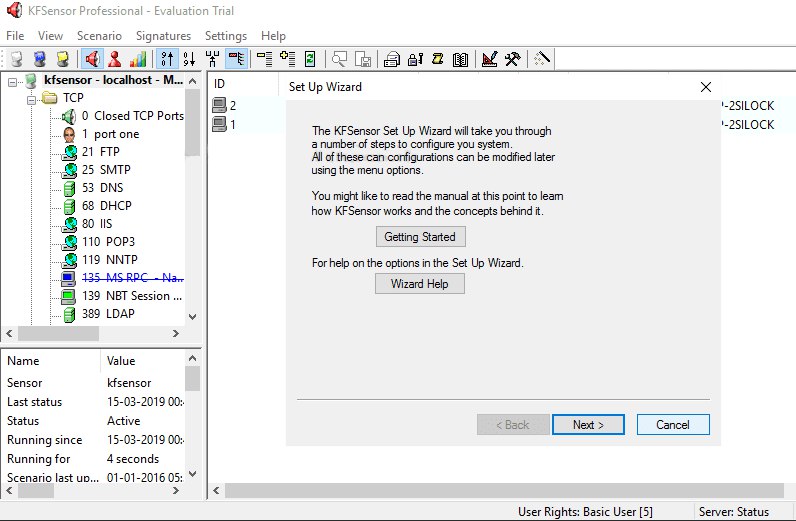Select the 68 DHCP tree item

[x=107, y=206]
